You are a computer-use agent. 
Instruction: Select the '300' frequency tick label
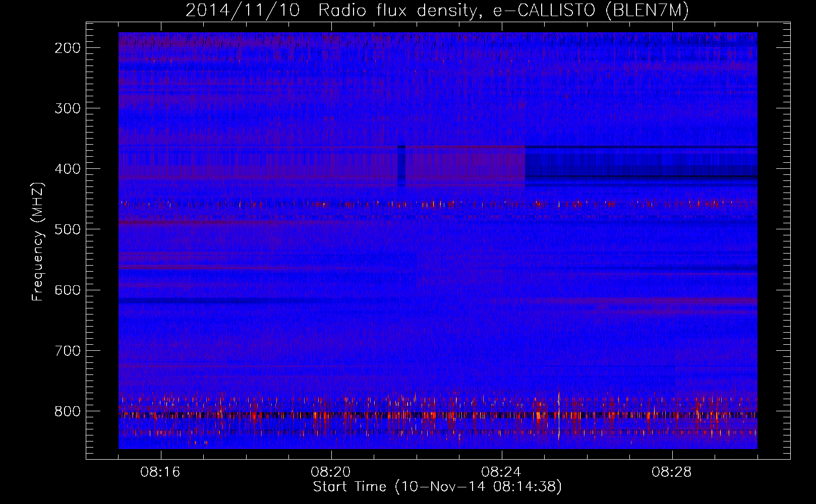[x=67, y=108]
